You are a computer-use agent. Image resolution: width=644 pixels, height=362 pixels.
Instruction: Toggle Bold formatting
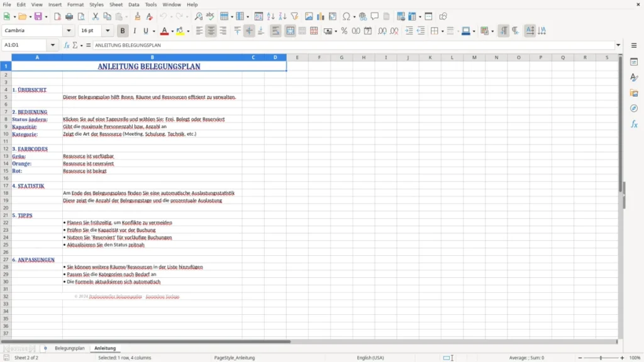[123, 31]
